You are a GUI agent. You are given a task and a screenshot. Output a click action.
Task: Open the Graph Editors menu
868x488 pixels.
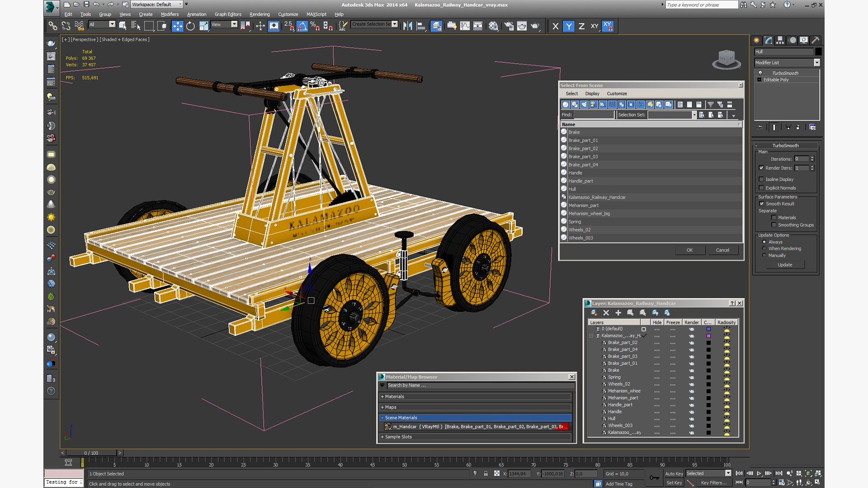coord(228,14)
